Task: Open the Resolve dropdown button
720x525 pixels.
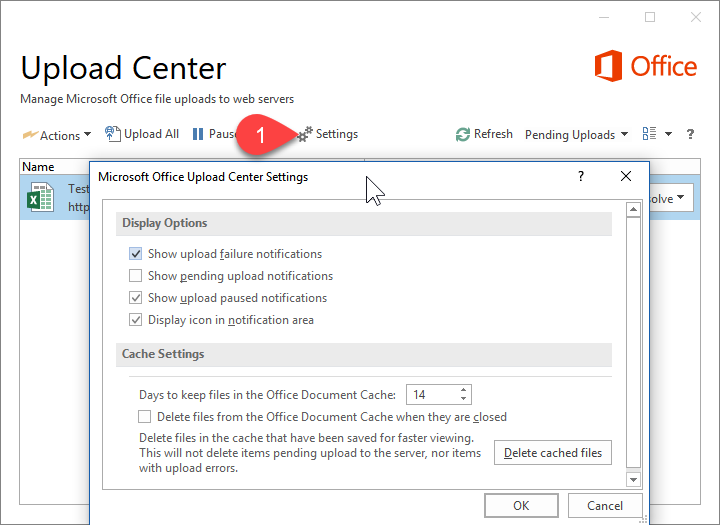Action: pos(671,198)
